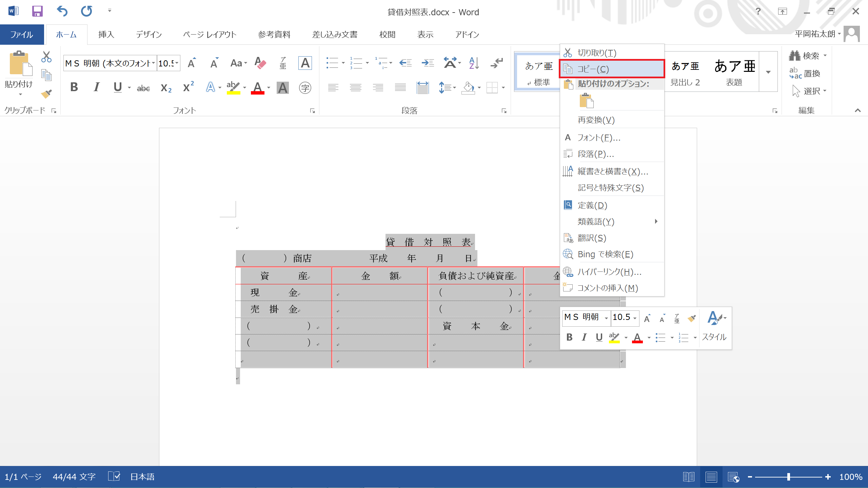Click the 置換 replace button
The width and height of the screenshot is (868, 488).
point(805,73)
